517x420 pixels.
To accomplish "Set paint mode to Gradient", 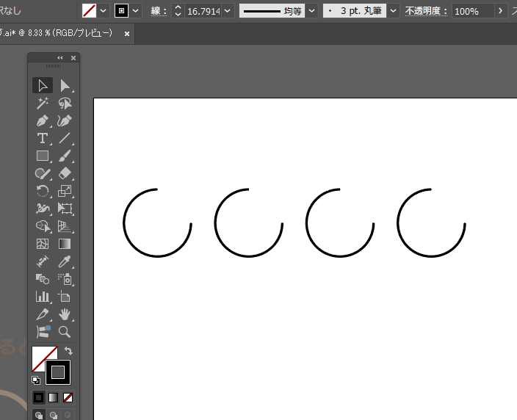I will click(53, 397).
